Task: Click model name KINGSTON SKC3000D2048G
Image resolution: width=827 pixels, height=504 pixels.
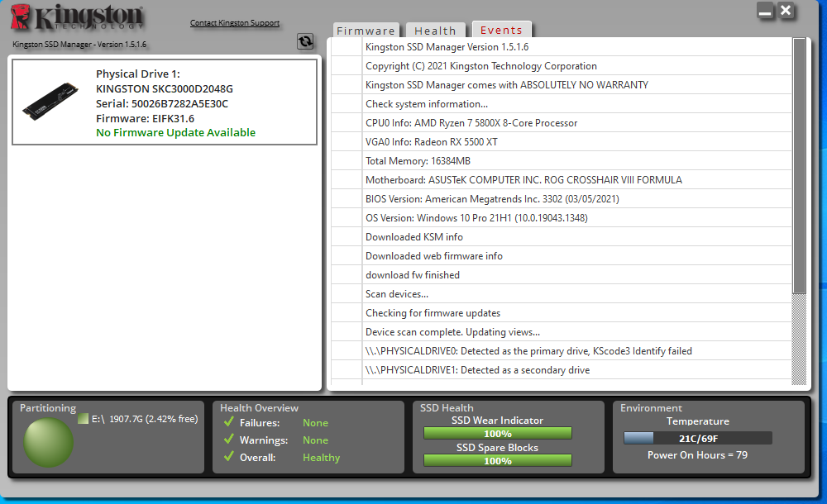Action: pos(165,88)
